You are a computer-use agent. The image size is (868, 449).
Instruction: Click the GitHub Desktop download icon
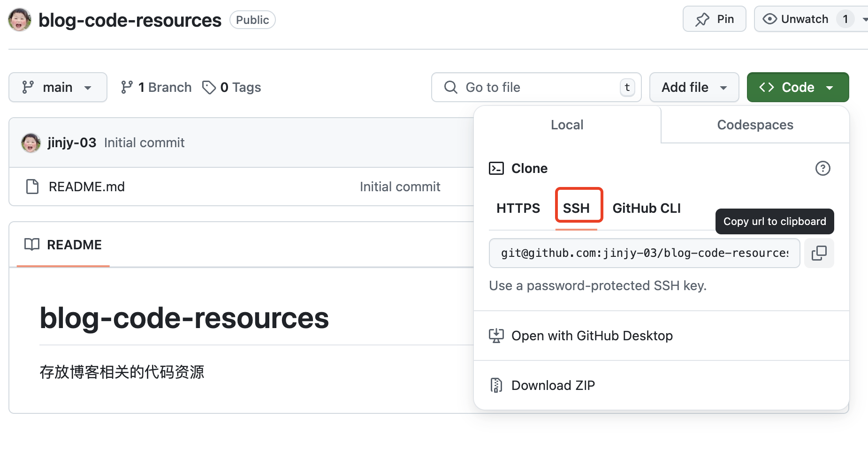(x=496, y=336)
